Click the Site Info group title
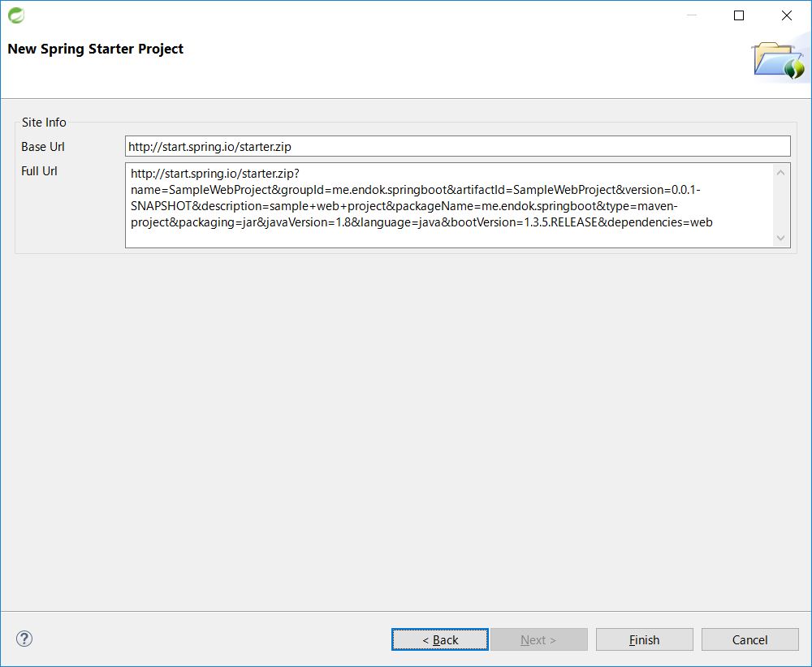The image size is (812, 667). pos(44,123)
